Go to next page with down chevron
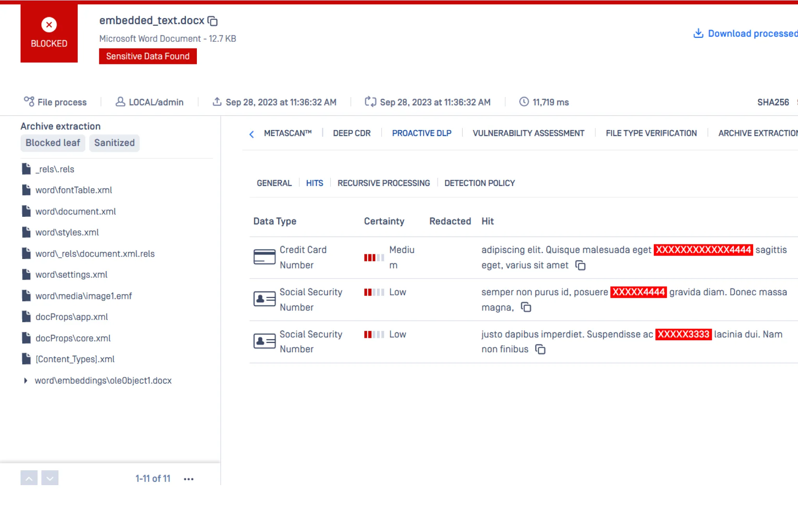Screen dimensions: 798x532 click(x=50, y=478)
